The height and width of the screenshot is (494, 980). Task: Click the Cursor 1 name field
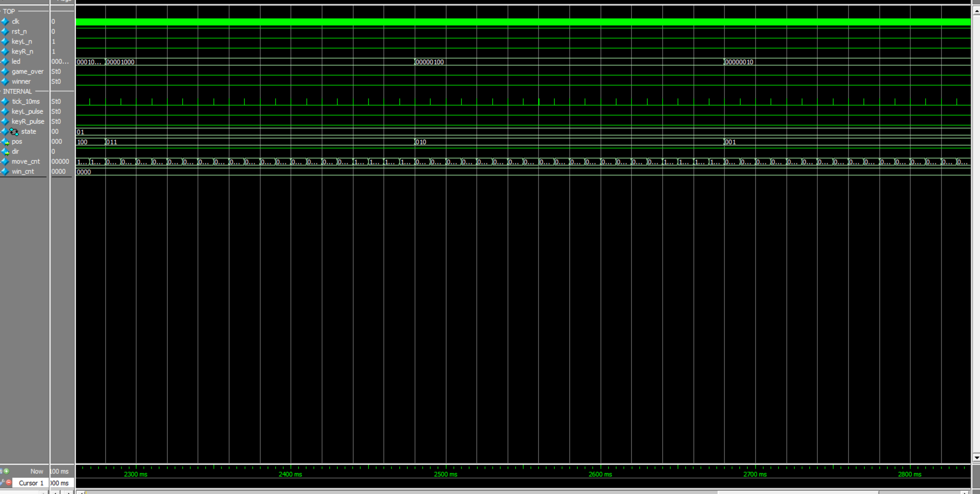click(x=31, y=483)
